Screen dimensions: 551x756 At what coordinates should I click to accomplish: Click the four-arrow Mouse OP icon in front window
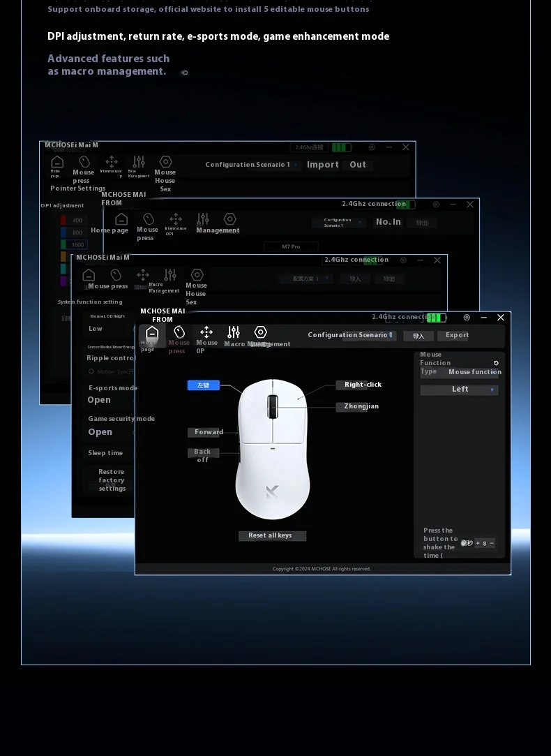pos(206,332)
